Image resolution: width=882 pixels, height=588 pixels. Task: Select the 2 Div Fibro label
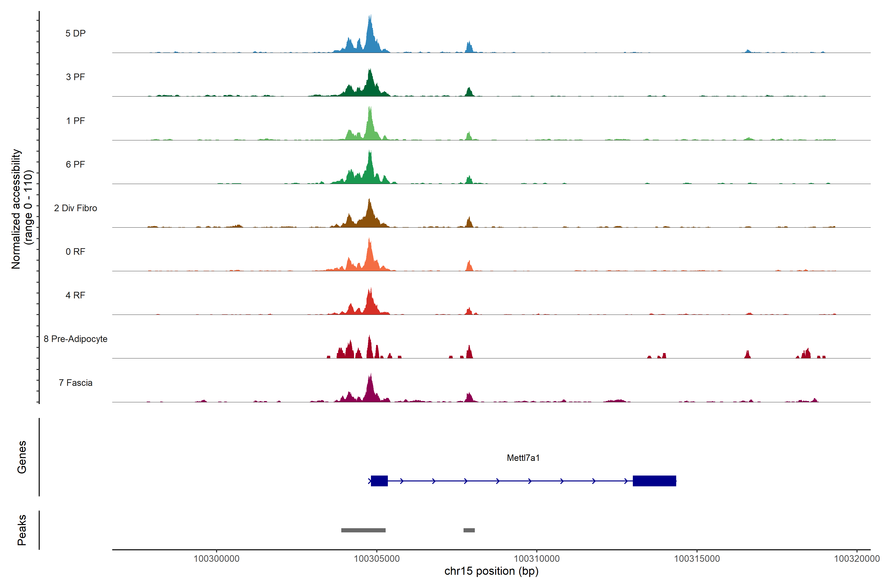pos(75,208)
